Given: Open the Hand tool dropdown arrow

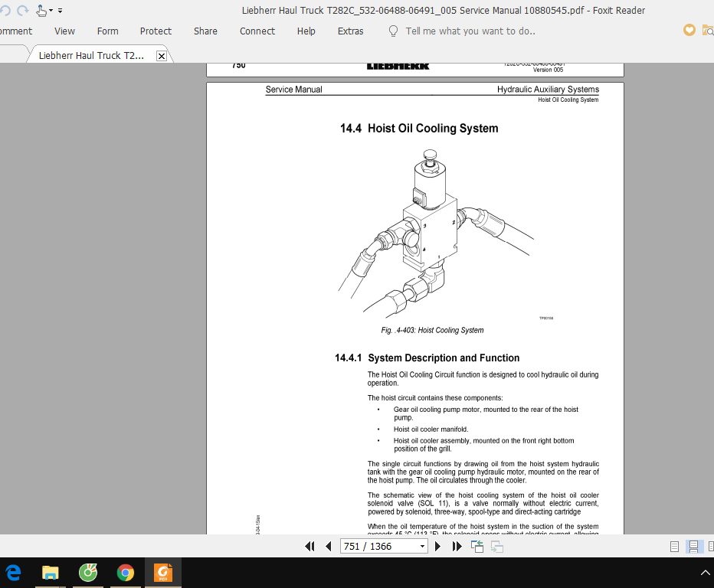Looking at the screenshot, I should [51, 10].
